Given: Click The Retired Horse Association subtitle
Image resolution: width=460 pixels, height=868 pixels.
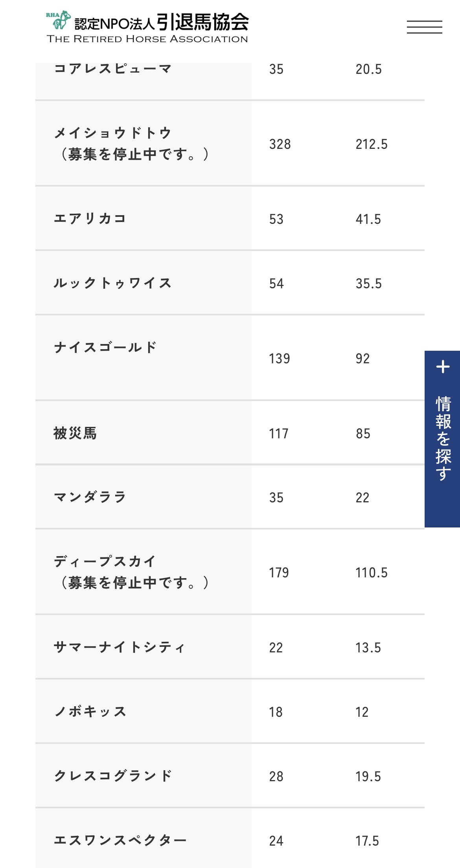Looking at the screenshot, I should [x=147, y=39].
